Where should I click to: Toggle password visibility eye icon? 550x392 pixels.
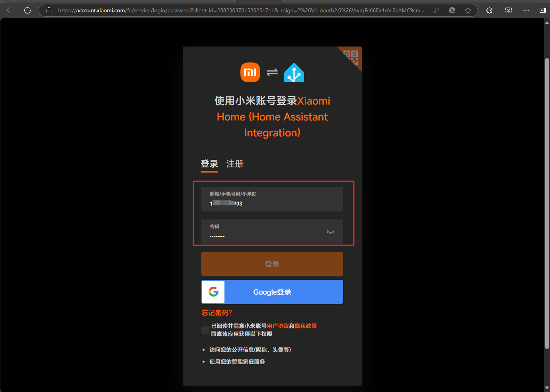click(x=330, y=232)
